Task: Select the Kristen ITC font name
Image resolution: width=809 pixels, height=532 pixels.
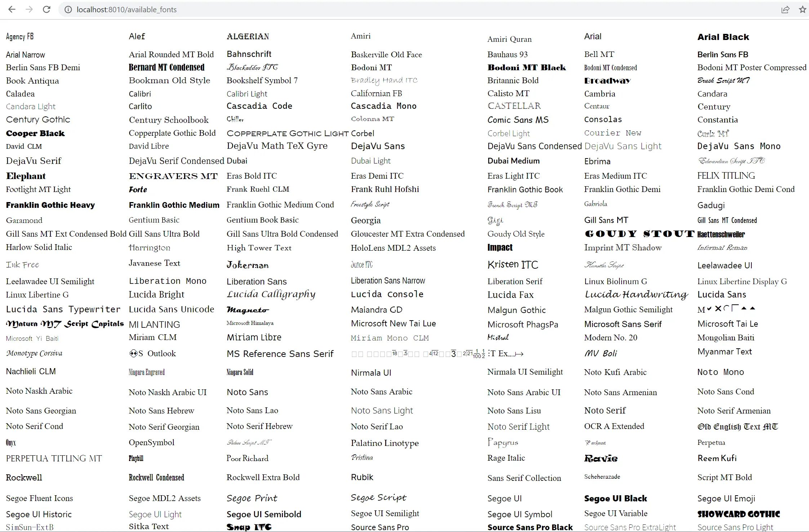Action: 513,265
